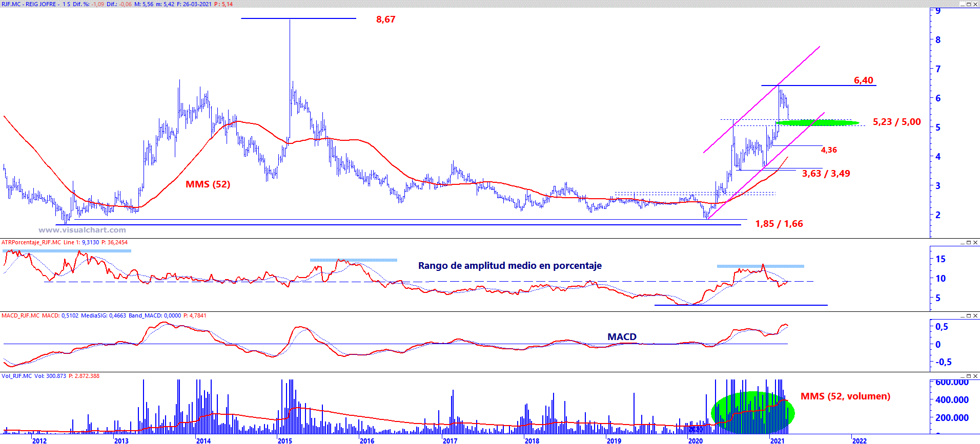Minimize the MACD_RJF.MC indicator panel
Image resolution: width=980 pixels, height=444 pixels.
click(x=963, y=315)
